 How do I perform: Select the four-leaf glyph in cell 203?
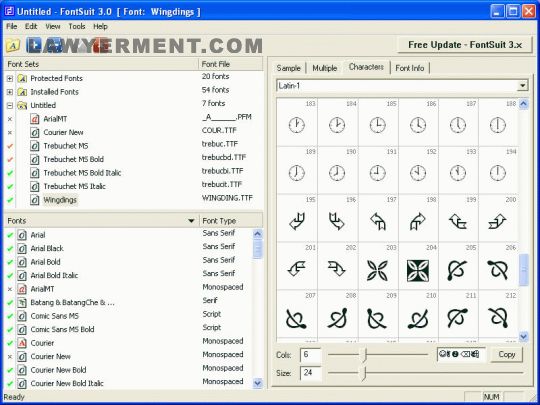[377, 270]
